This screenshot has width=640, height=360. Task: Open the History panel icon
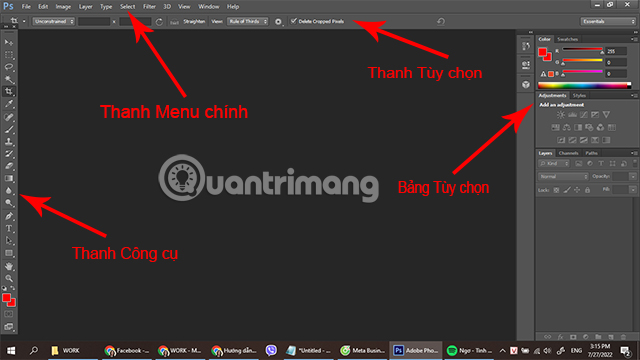(x=526, y=46)
